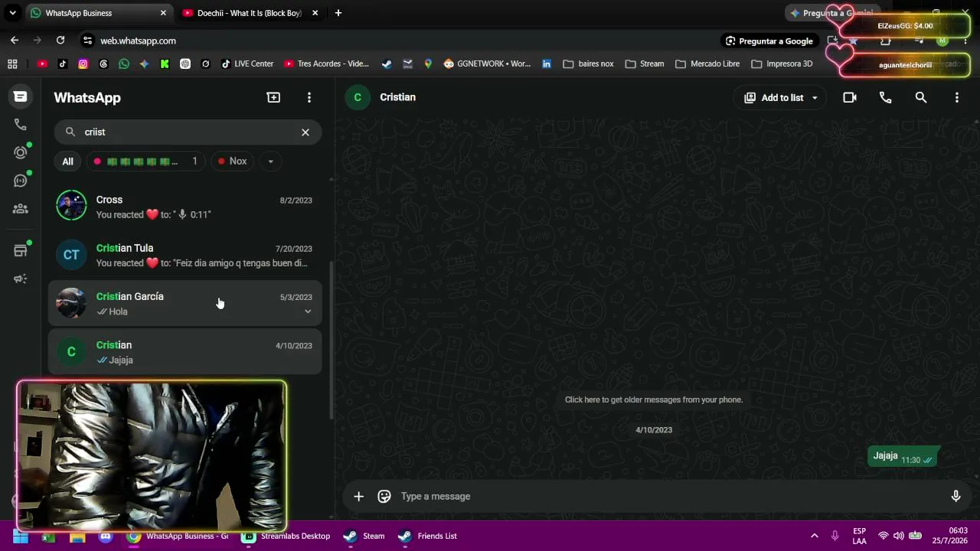Open the chat list three-dot menu
This screenshot has width=980, height=551.
click(x=309, y=97)
